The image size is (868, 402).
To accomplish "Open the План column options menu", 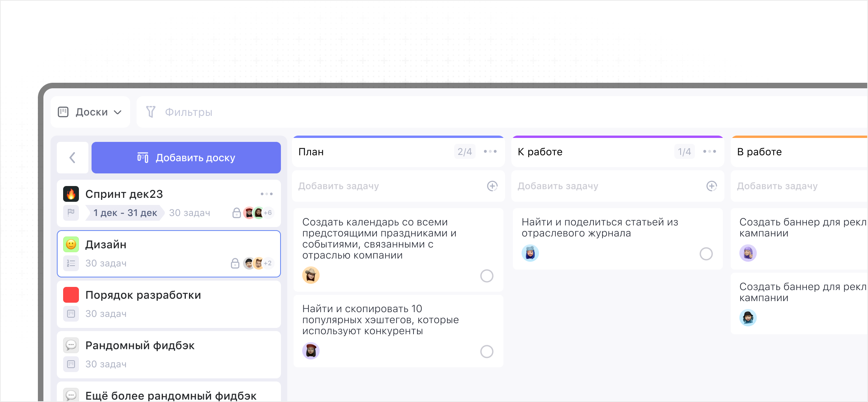I will pyautogui.click(x=490, y=152).
